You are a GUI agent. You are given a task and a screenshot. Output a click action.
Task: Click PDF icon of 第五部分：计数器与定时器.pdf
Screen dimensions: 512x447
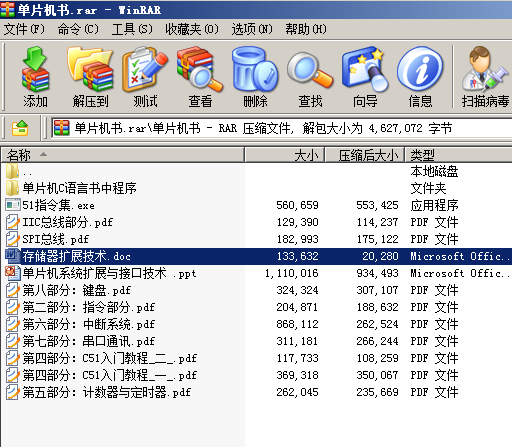[13, 392]
